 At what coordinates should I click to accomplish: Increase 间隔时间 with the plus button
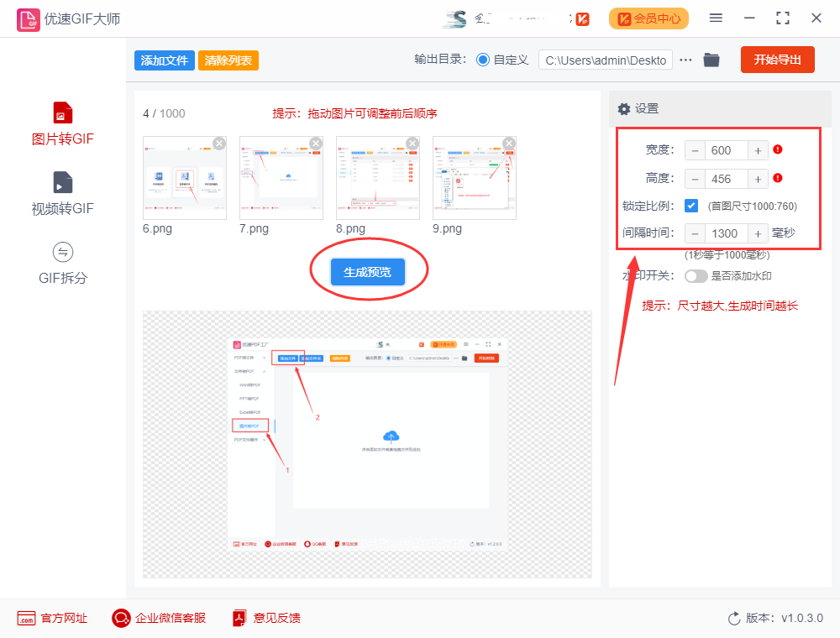click(x=758, y=233)
